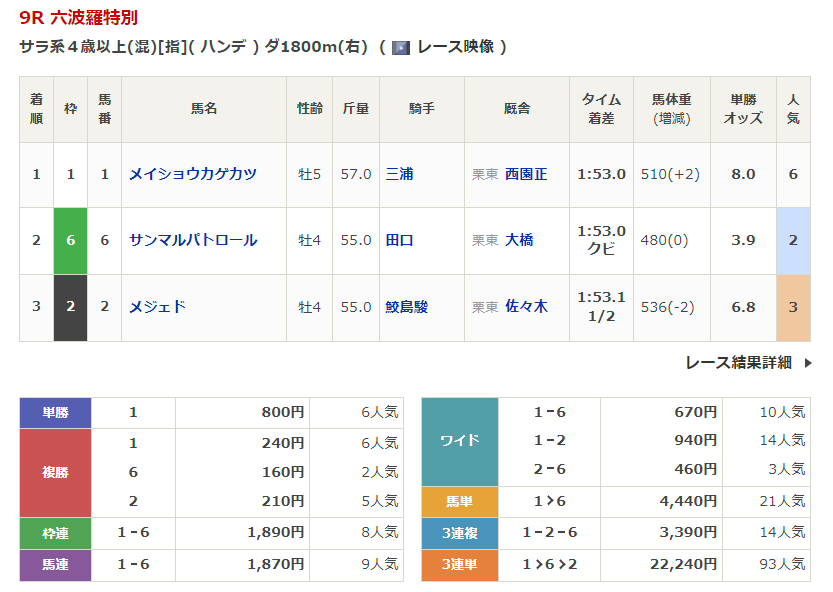
Task: Open jockey 三浦 profile
Action: coord(399,174)
